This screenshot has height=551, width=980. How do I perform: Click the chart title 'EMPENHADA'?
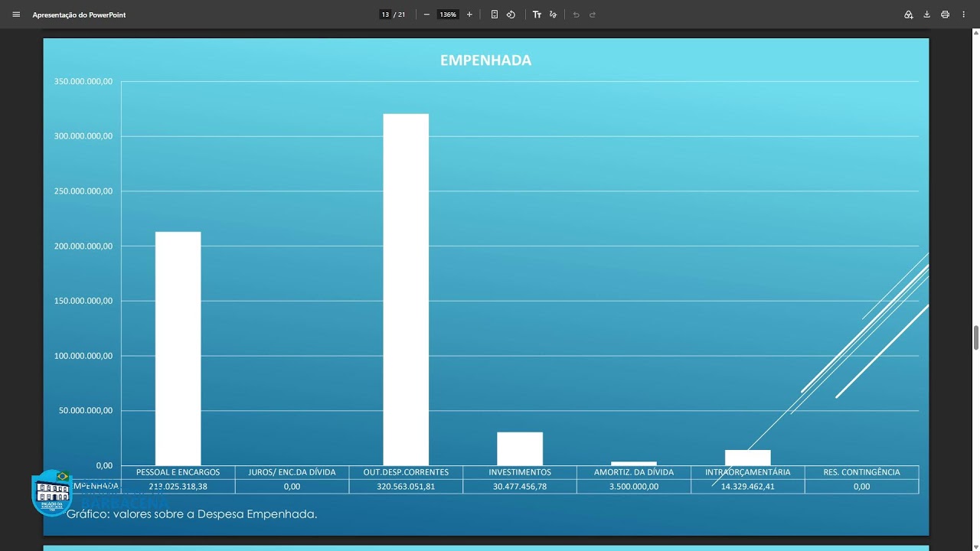coord(485,60)
